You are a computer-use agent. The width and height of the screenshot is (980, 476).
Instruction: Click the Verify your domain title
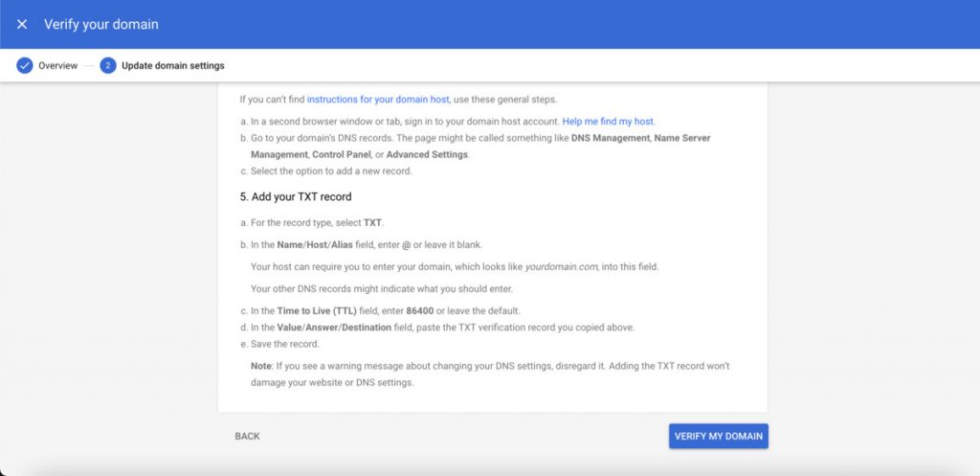tap(101, 24)
